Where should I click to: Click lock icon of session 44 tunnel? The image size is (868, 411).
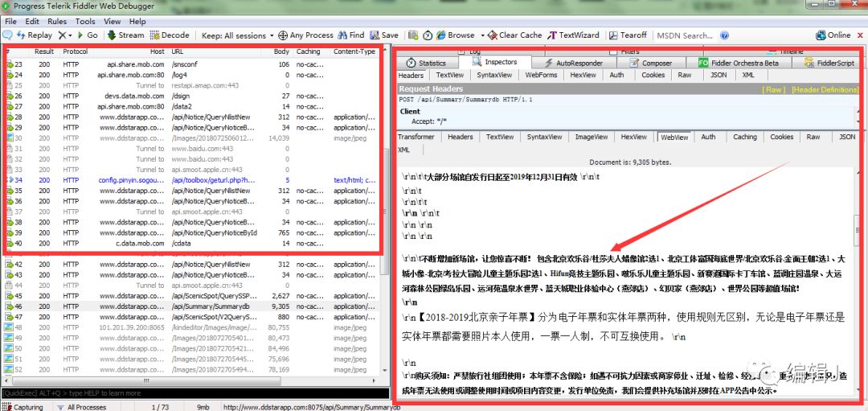[10, 286]
